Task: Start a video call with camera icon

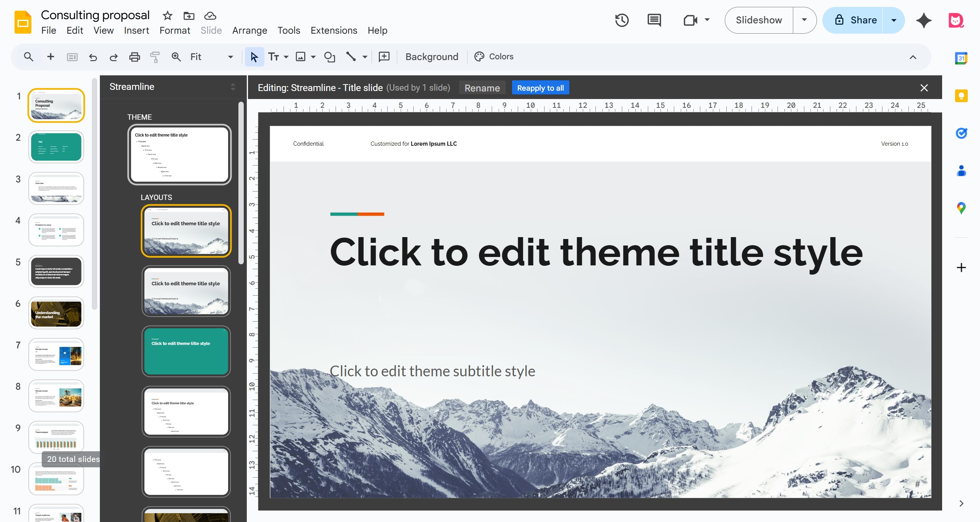Action: (x=690, y=20)
